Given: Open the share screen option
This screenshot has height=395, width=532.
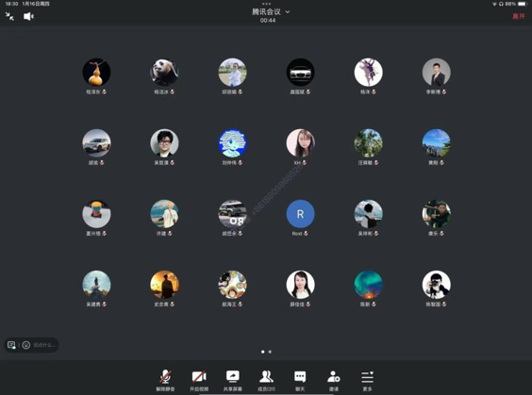Looking at the screenshot, I should [x=233, y=381].
